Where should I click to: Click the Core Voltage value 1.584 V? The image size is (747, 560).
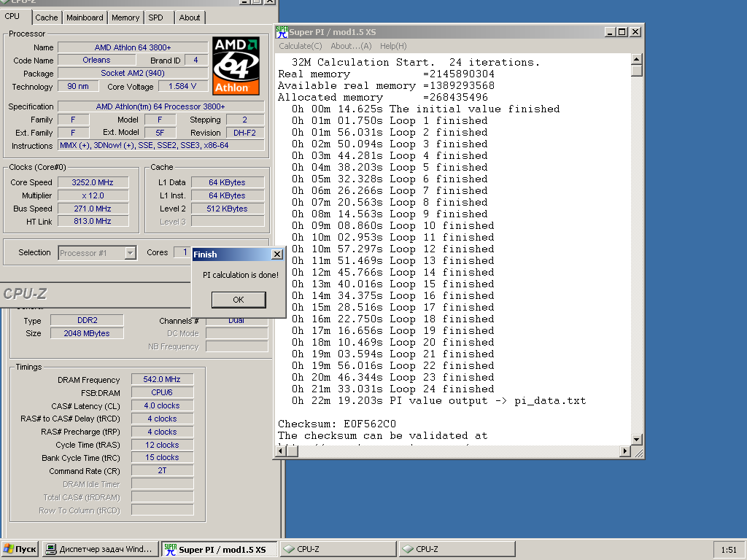coord(182,86)
